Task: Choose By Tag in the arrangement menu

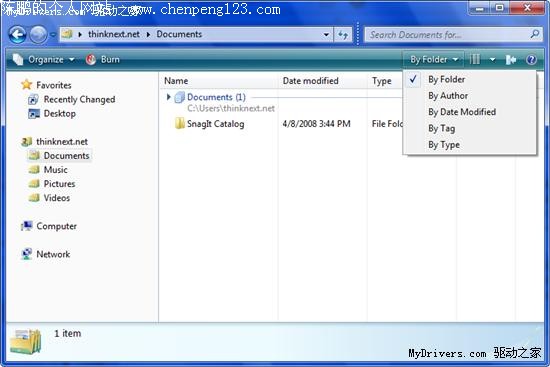Action: [x=470, y=128]
